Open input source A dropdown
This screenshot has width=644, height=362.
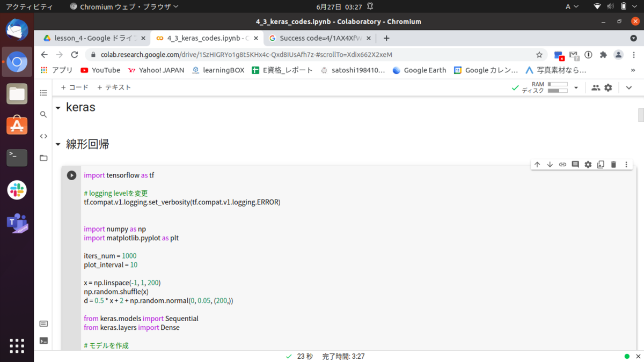click(x=572, y=7)
